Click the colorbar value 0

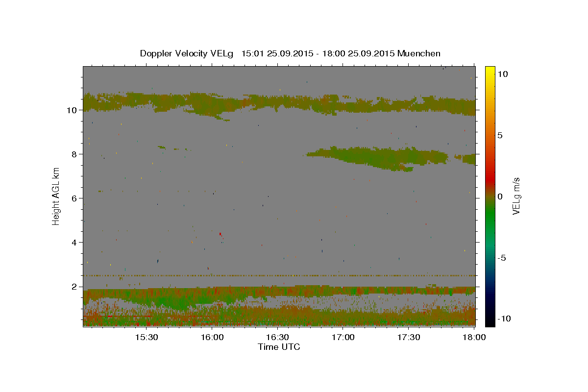(x=500, y=196)
